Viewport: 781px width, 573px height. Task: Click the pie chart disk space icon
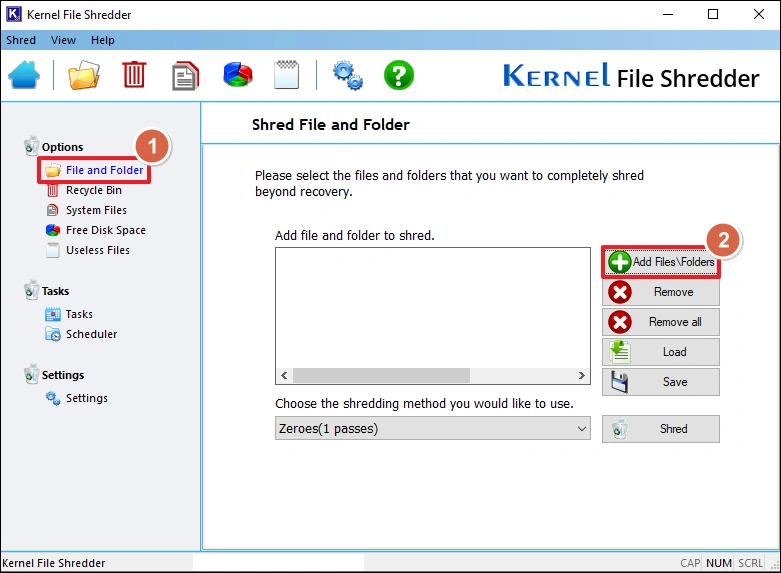237,76
